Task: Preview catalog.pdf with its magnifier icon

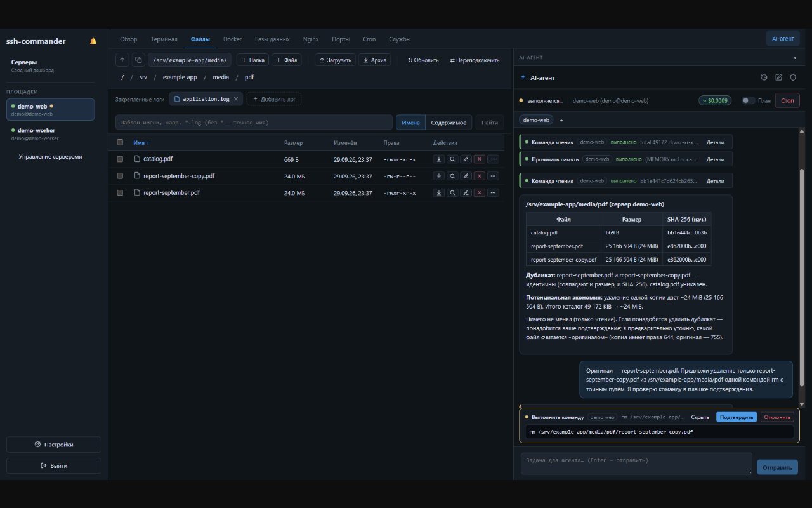Action: tap(452, 159)
